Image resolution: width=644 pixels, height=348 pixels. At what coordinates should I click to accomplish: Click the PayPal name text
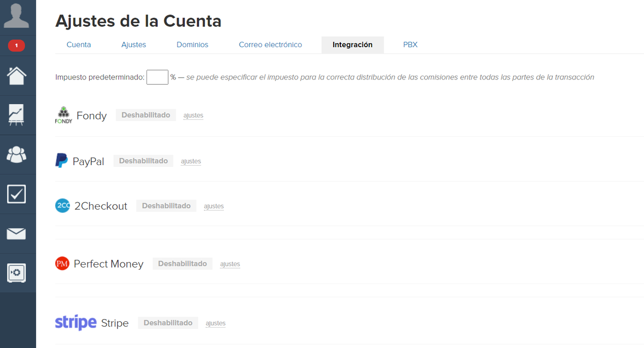point(89,161)
